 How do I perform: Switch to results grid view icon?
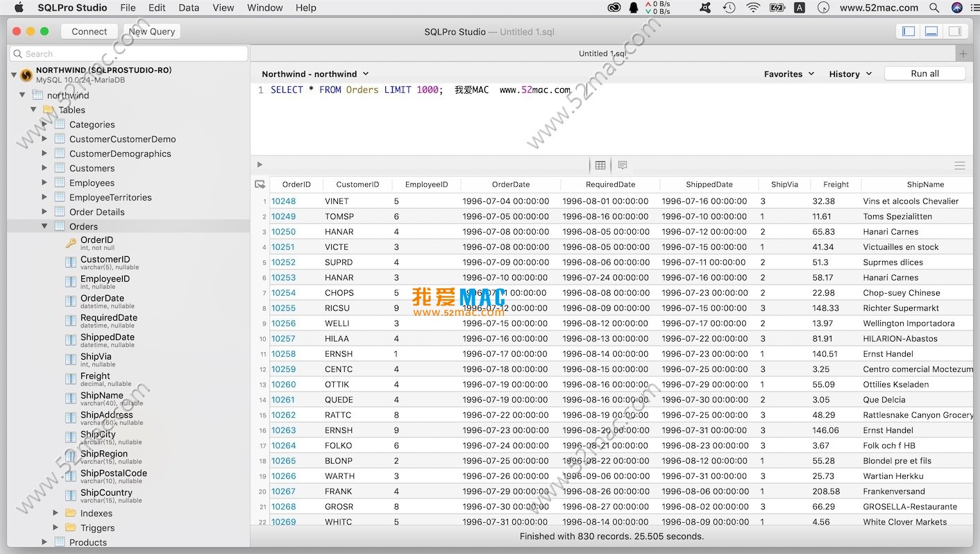tap(600, 165)
